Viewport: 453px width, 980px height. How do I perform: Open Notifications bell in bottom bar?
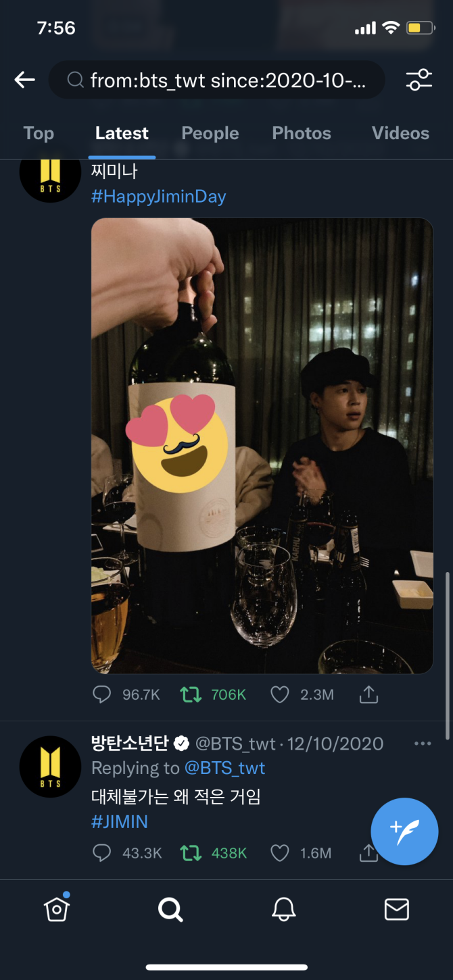click(283, 910)
